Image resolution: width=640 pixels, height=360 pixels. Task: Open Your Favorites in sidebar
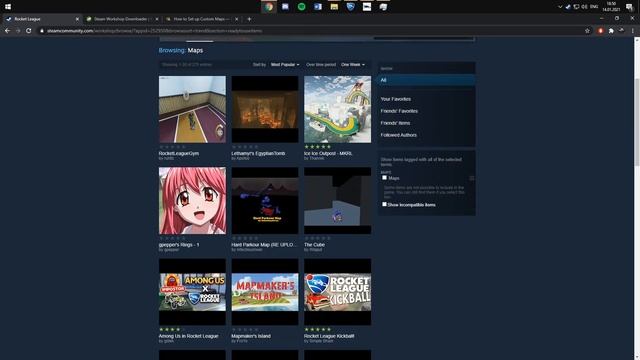click(x=396, y=99)
